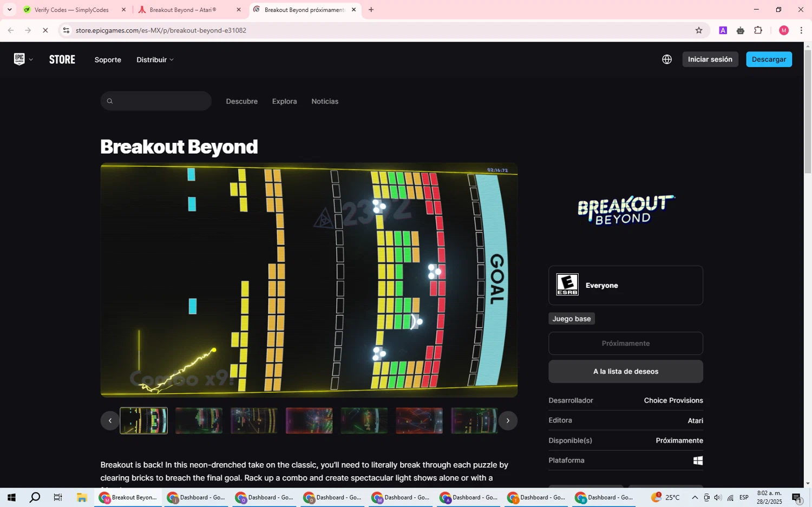Image resolution: width=812 pixels, height=507 pixels.
Task: Open the network Wi-Fi icon
Action: (x=730, y=497)
